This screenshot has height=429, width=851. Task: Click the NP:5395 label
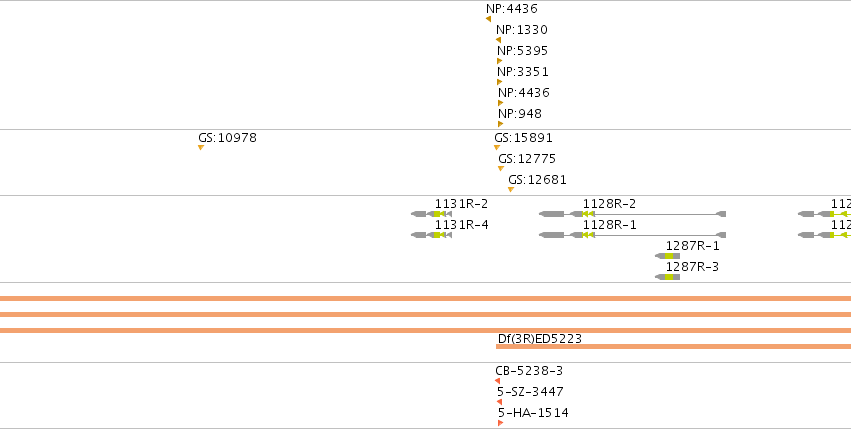523,51
